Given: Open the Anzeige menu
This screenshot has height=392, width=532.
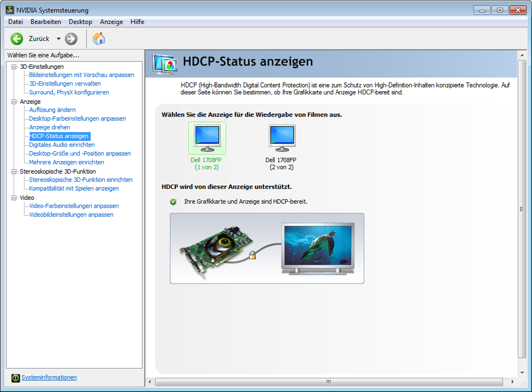Looking at the screenshot, I should pos(111,22).
